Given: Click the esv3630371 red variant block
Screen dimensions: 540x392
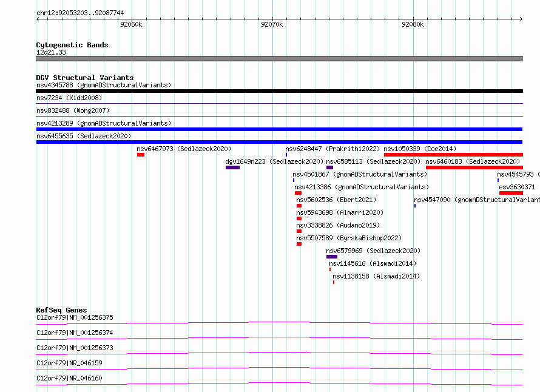Looking at the screenshot, I should click(x=511, y=193).
